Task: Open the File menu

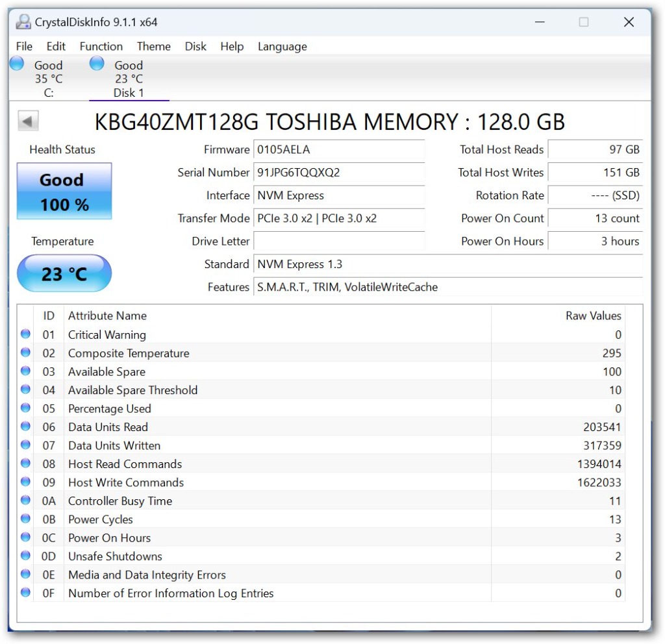Action: [x=24, y=46]
